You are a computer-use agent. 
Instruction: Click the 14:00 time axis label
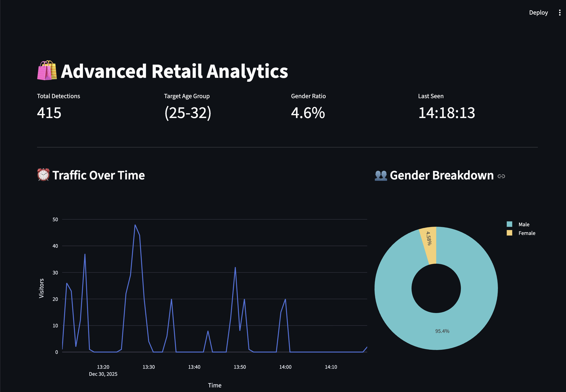[x=285, y=367]
